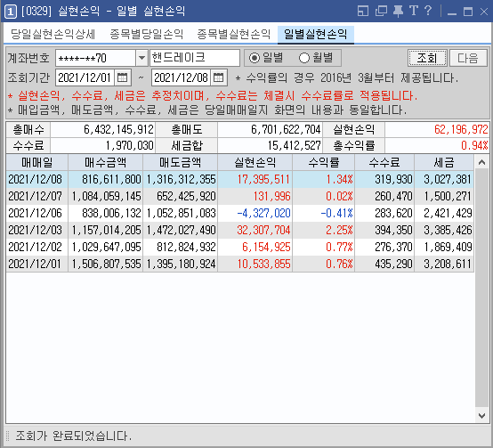Screen dimensions: 493x448
Task: Click the 다음 next button
Action: click(x=468, y=58)
